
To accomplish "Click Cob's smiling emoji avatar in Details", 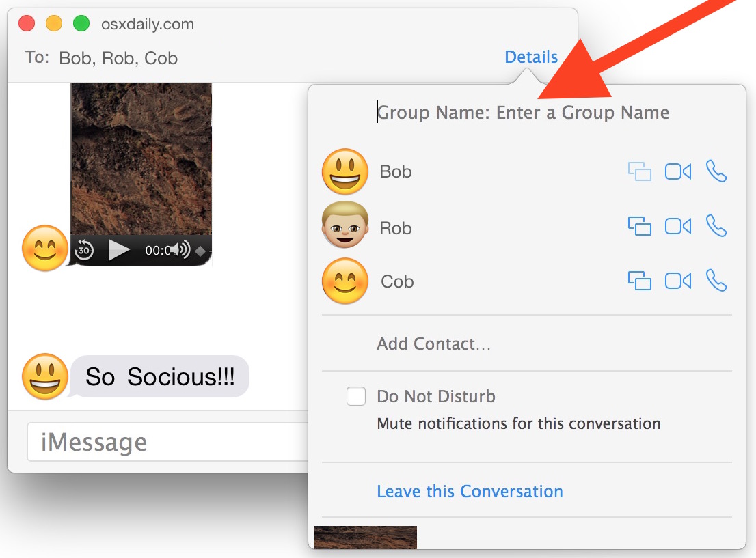I will (x=345, y=281).
